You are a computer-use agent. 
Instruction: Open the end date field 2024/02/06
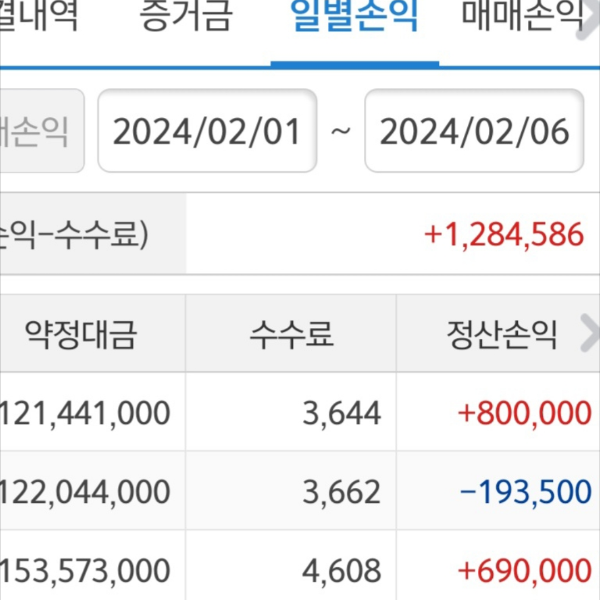474,131
